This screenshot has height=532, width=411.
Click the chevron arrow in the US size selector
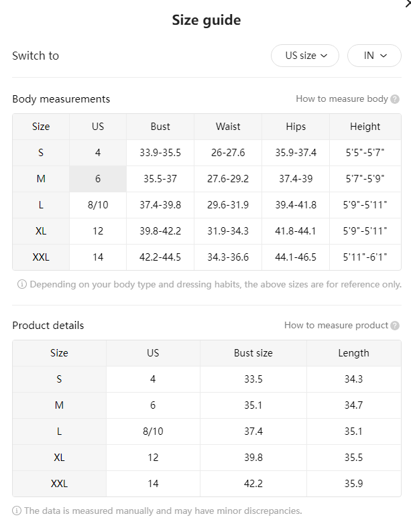point(324,56)
